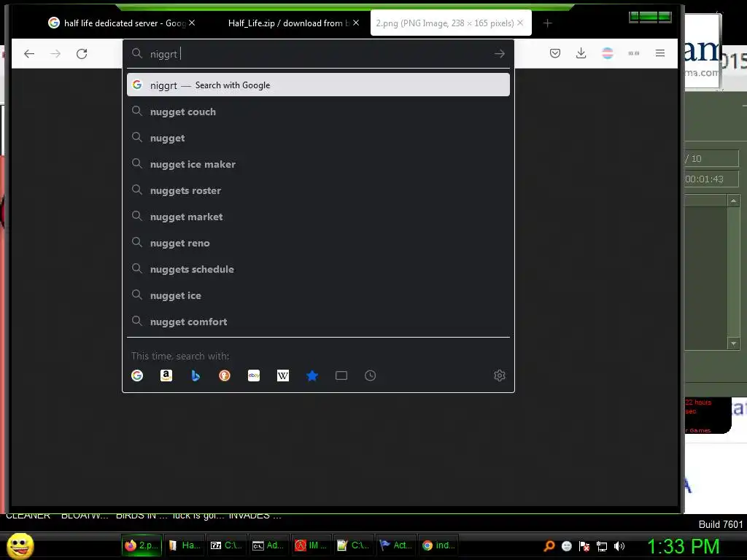This screenshot has width=747, height=560.
Task: Select the 'nugget ice' suggestion
Action: pyautogui.click(x=318, y=295)
